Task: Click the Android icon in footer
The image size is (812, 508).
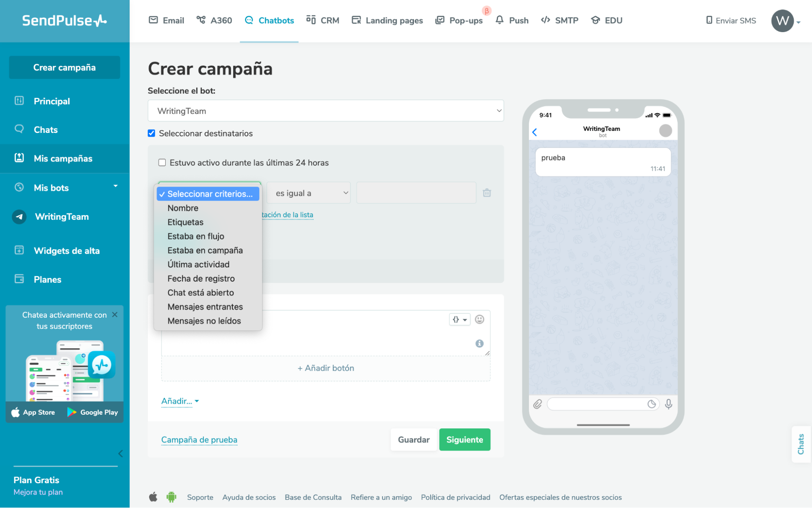Action: (171, 497)
